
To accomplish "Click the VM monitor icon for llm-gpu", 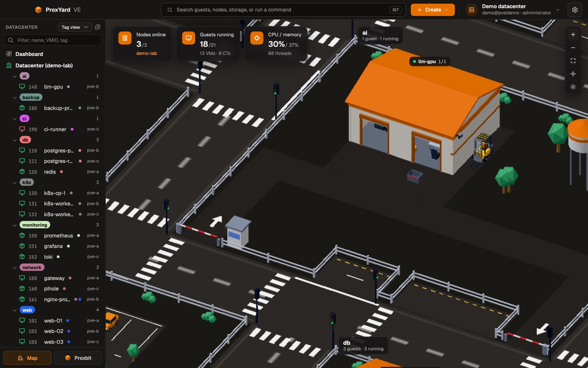I will click(x=22, y=87).
